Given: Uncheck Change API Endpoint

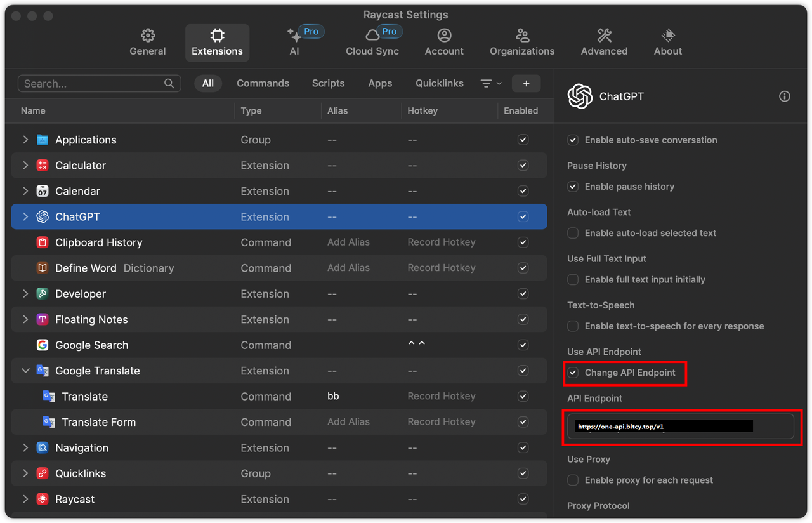Looking at the screenshot, I should [x=573, y=373].
